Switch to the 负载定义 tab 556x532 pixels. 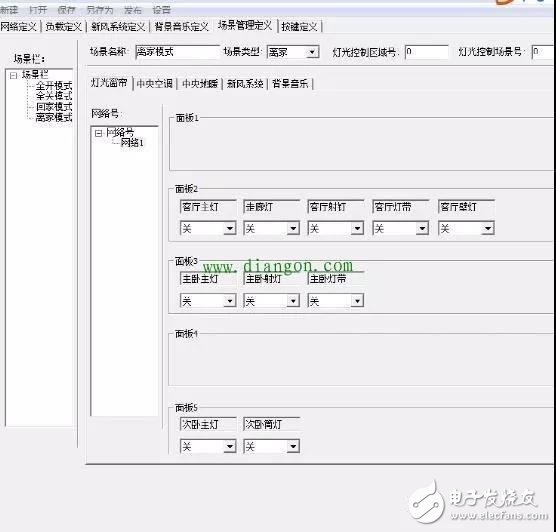pos(64,27)
